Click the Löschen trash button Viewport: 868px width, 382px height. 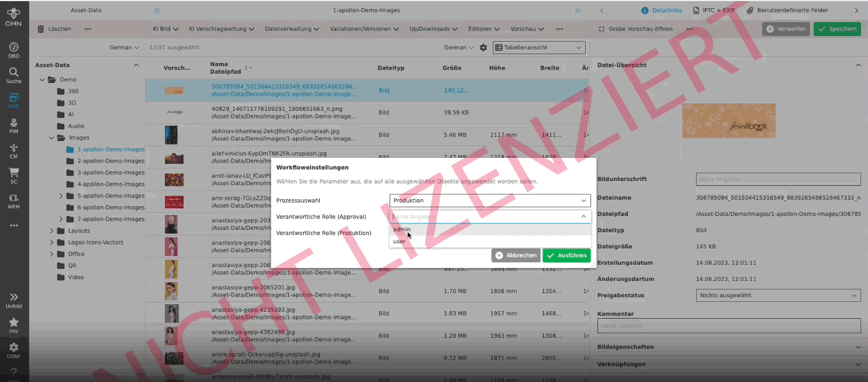(54, 28)
